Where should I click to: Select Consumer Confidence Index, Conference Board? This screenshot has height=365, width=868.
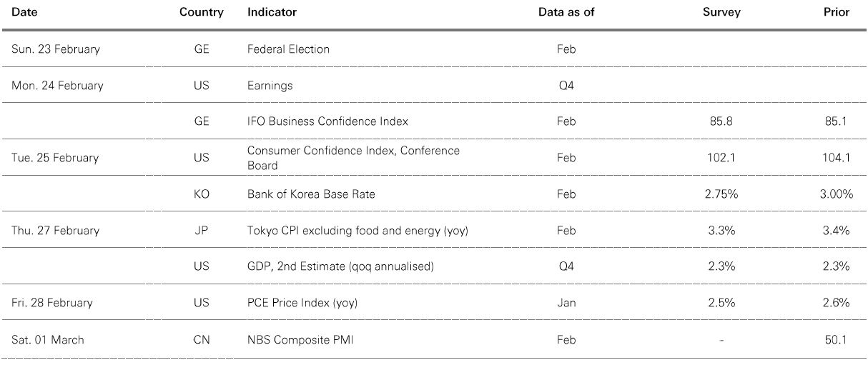click(353, 158)
